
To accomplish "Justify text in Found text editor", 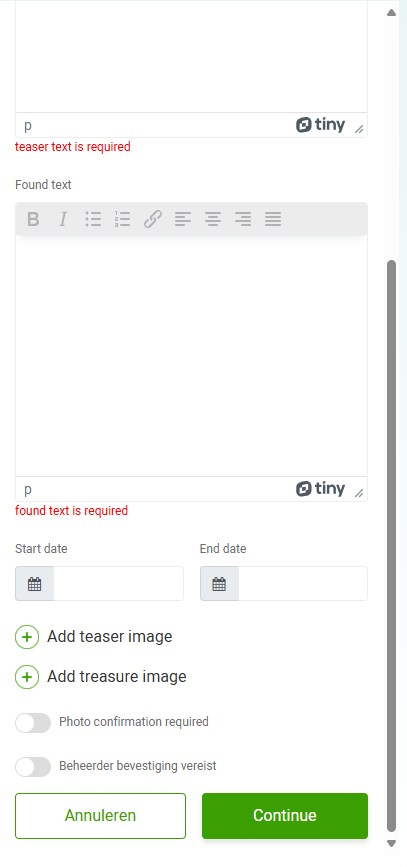I will tap(273, 219).
